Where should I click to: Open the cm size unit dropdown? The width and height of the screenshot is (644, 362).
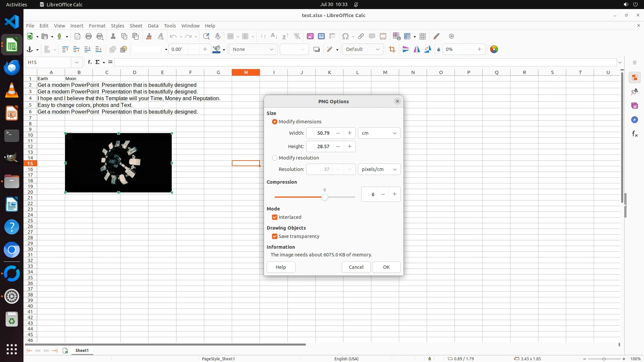379,133
